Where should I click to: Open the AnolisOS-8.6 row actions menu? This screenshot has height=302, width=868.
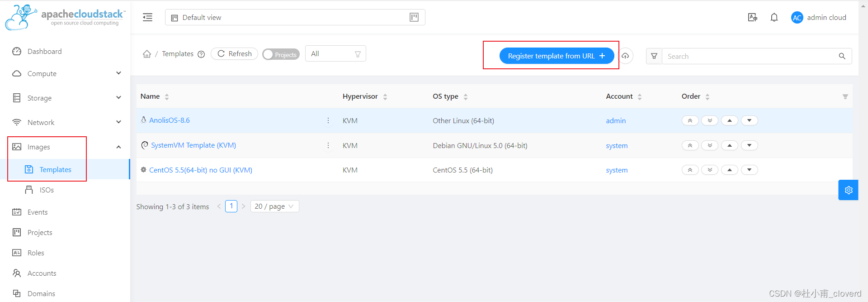(328, 120)
